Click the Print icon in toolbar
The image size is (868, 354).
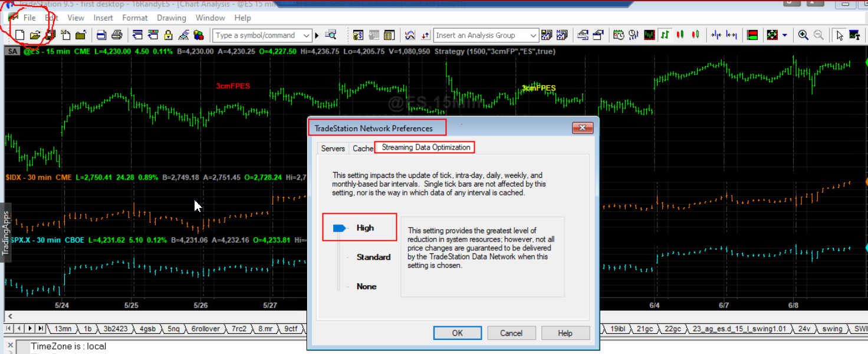coord(117,35)
